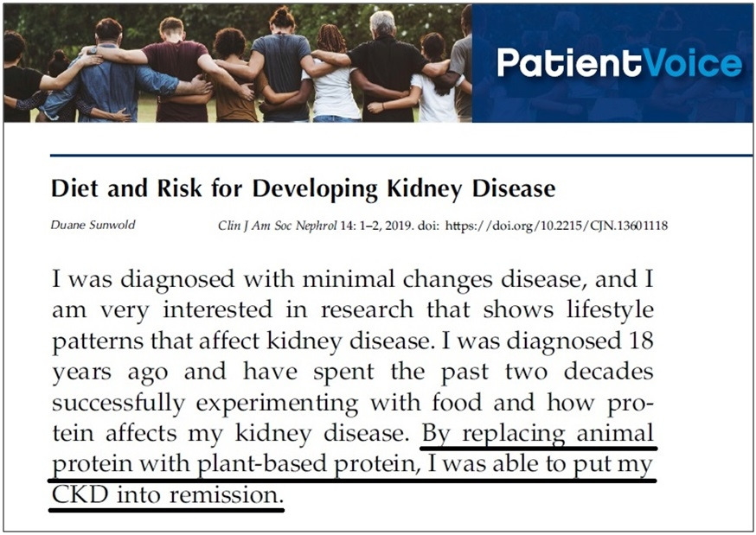Click the word Voice in blue logo text
The image size is (756, 535).
694,63
